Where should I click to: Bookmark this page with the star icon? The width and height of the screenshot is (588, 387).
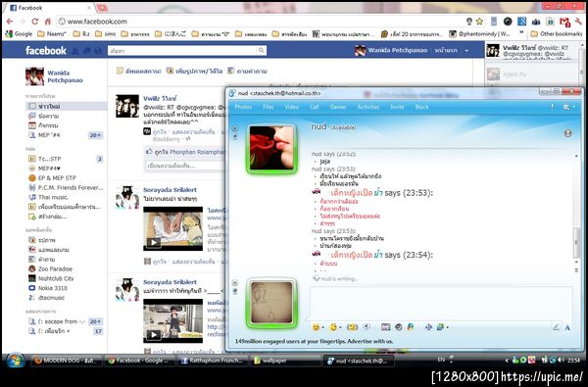click(x=479, y=22)
